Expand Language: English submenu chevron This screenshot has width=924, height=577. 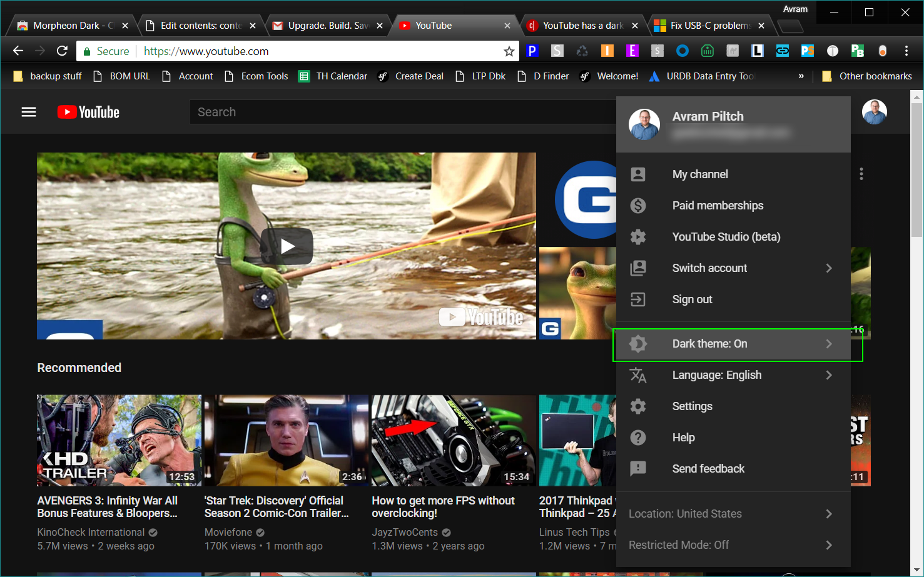coord(829,375)
